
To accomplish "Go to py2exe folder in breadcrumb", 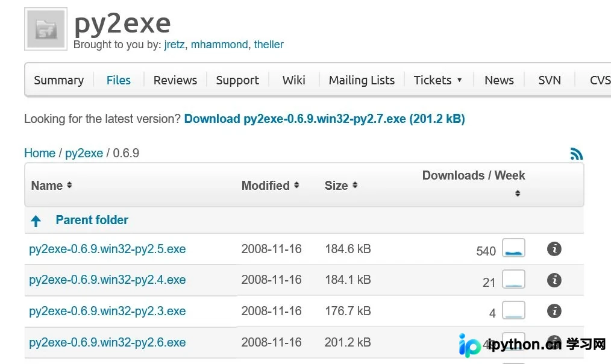I will (84, 153).
